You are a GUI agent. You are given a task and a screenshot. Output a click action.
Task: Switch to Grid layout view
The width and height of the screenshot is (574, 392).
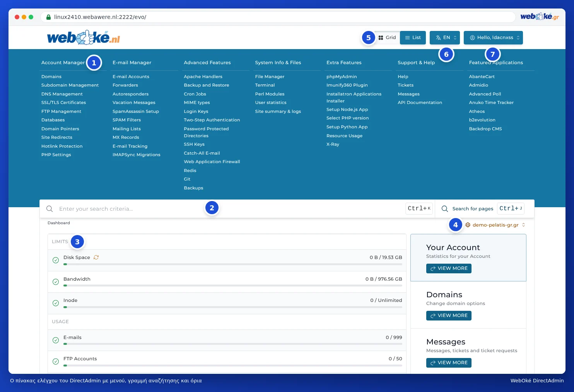387,37
